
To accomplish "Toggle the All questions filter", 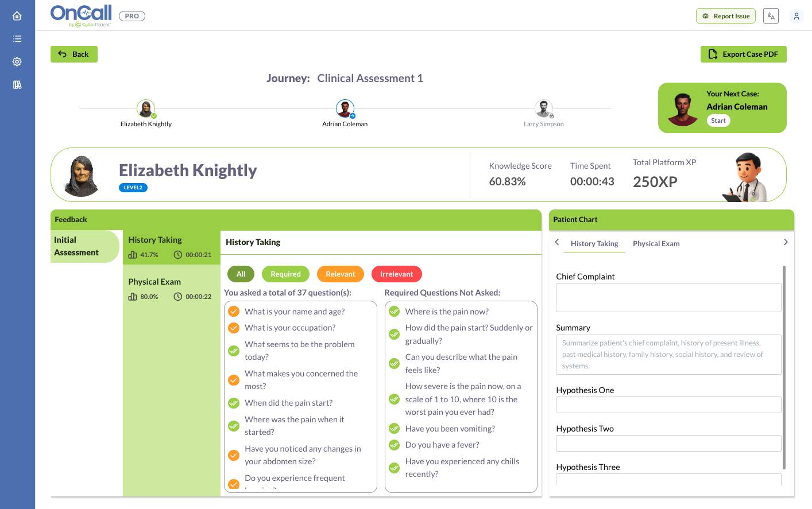I will [x=241, y=274].
